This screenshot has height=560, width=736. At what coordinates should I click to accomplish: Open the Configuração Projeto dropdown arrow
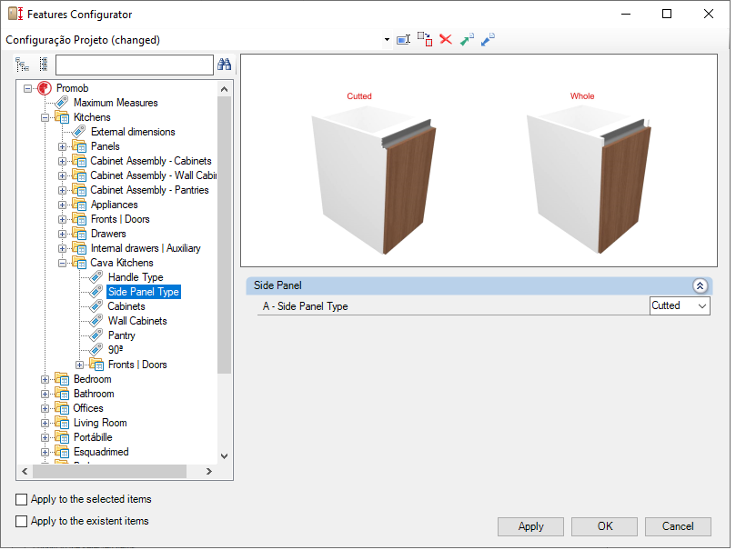(x=387, y=40)
